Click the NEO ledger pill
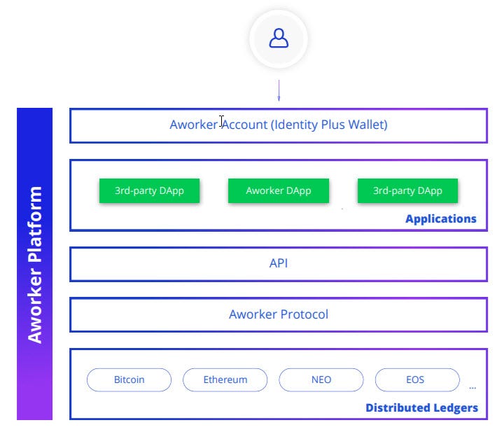 point(321,379)
